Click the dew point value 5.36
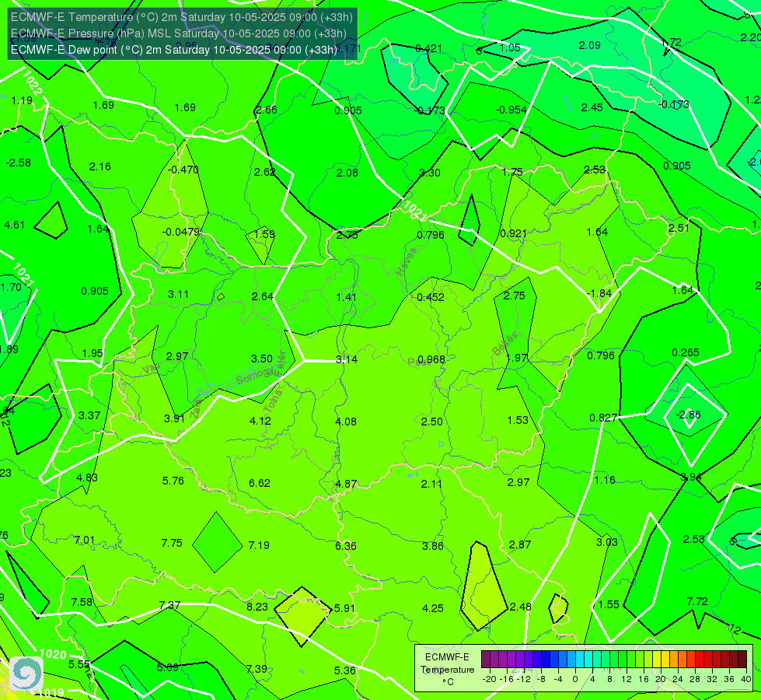Image resolution: width=761 pixels, height=700 pixels. point(345,670)
